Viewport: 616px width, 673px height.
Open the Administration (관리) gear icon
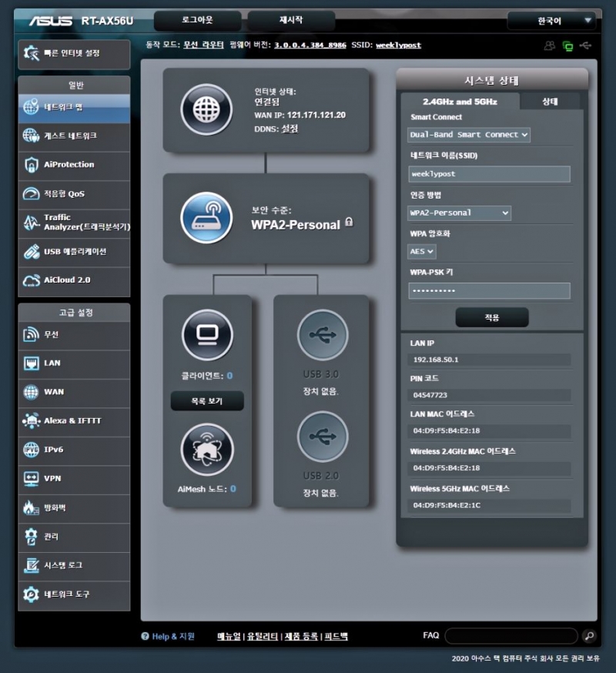[31, 537]
